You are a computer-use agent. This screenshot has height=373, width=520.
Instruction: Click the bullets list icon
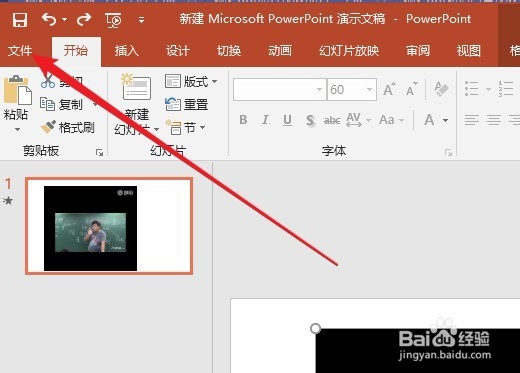(472, 89)
